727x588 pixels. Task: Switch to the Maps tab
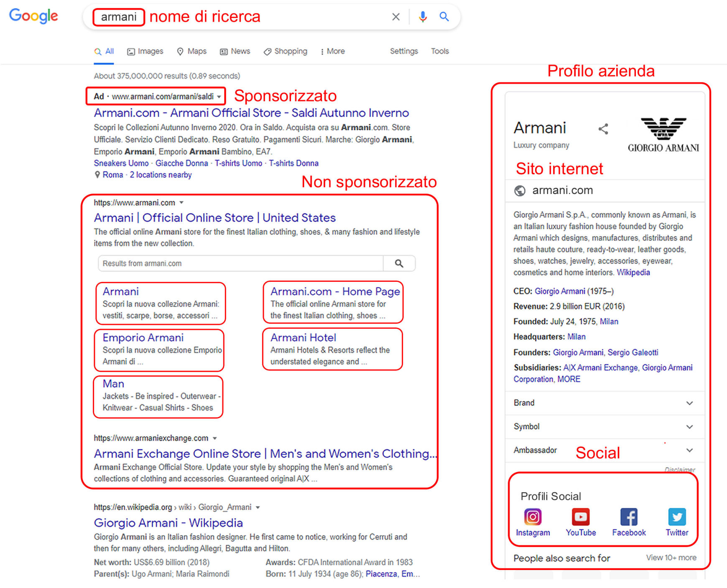192,51
